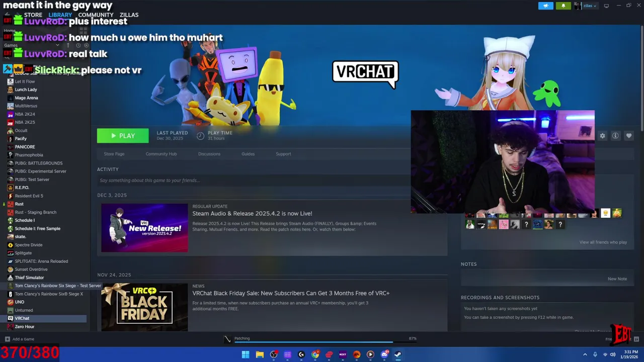Screen dimensions: 644x362
Task: Click the Steam taskbar icon
Action: [397, 354]
